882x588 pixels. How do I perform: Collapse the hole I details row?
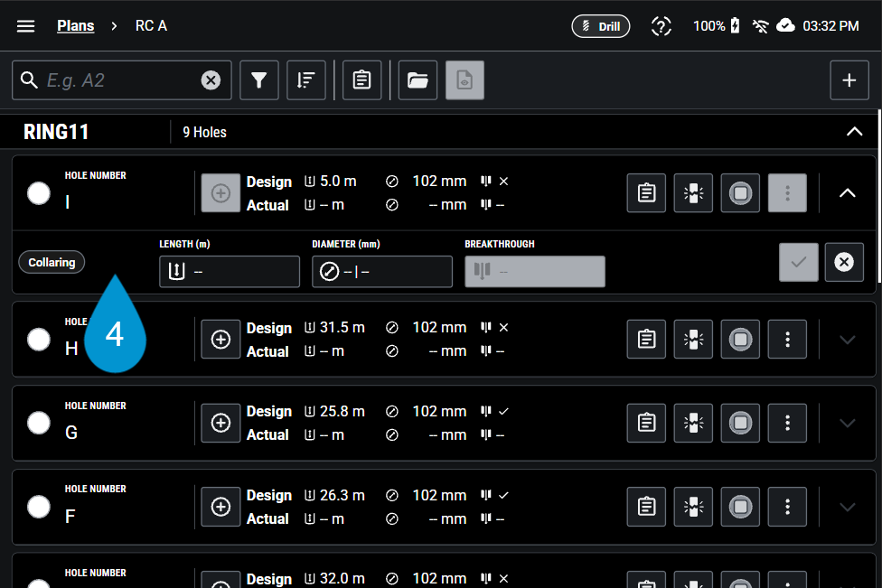click(x=847, y=193)
